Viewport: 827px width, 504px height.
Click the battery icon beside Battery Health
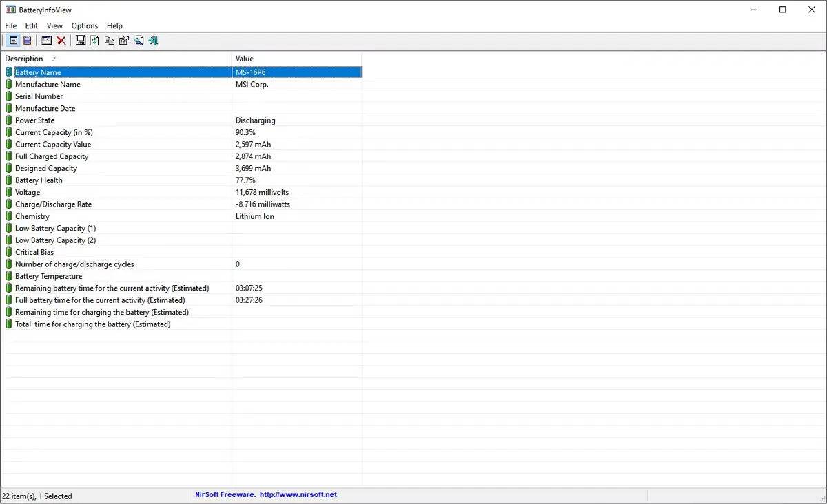(x=9, y=180)
